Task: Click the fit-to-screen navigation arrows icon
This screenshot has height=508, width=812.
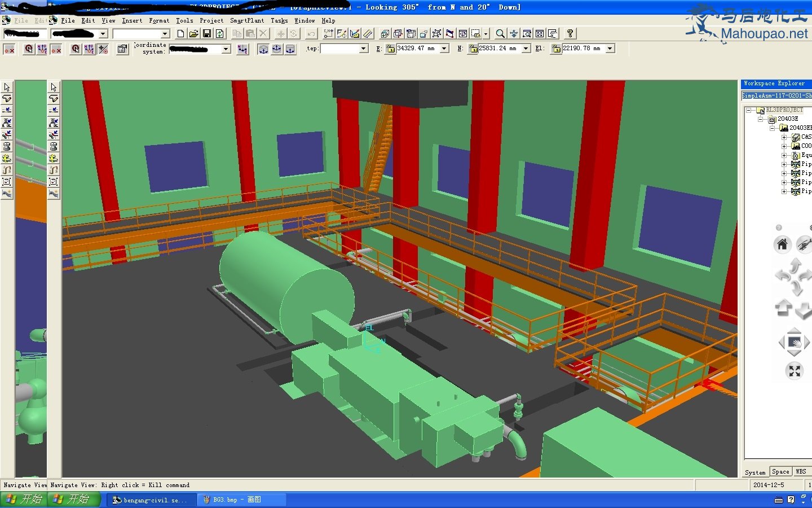Action: pos(795,371)
